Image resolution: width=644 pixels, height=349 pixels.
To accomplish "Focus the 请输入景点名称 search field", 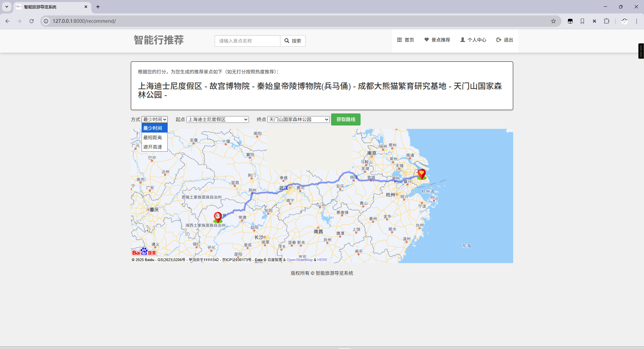I will (x=248, y=41).
